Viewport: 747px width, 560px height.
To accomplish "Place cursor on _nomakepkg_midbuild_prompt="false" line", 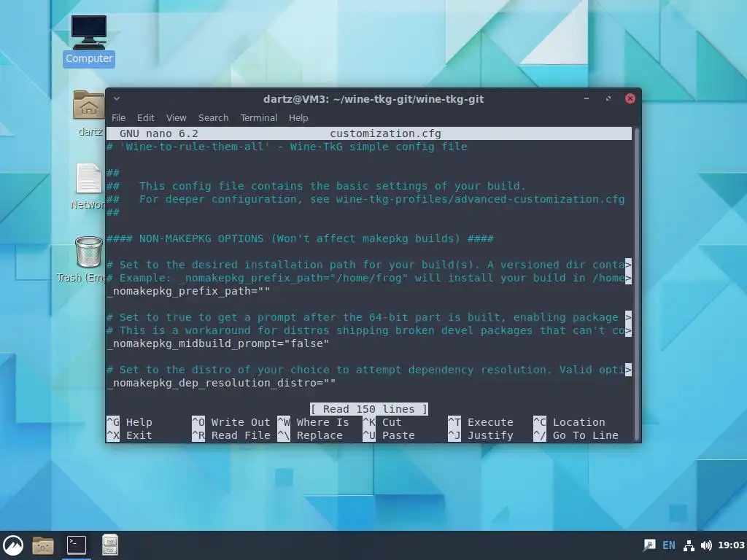I will coord(218,344).
